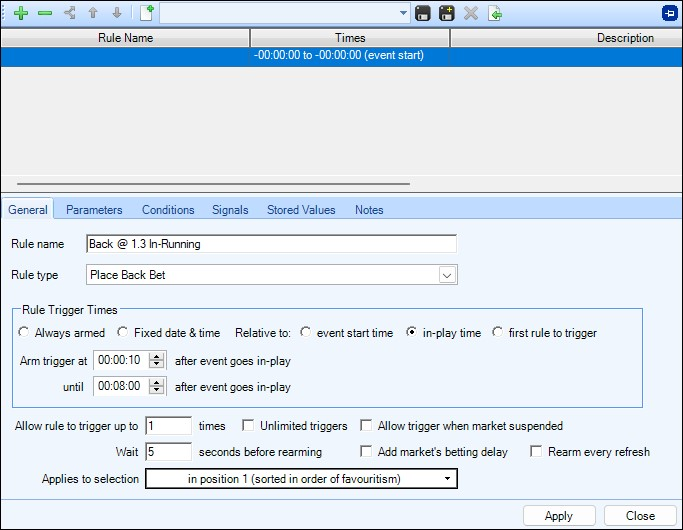The width and height of the screenshot is (683, 530).
Task: Toggle the blue pin icon at top right
Action: (669, 13)
